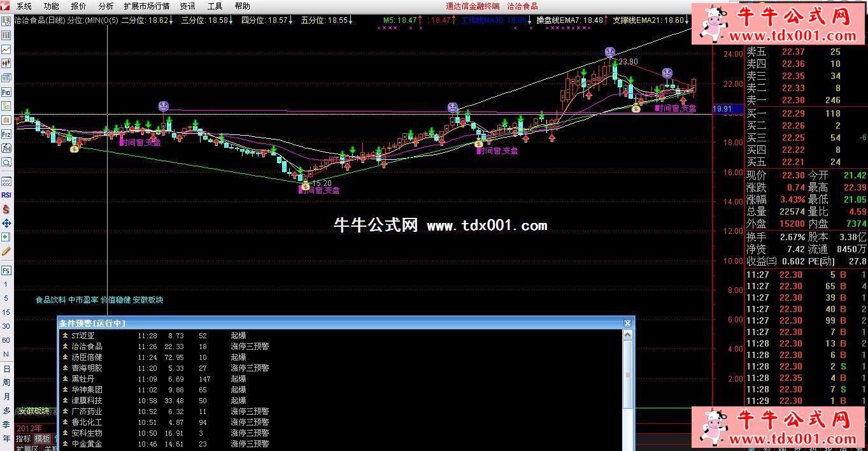Click the magnifier search icon in left toolbar

point(6,162)
